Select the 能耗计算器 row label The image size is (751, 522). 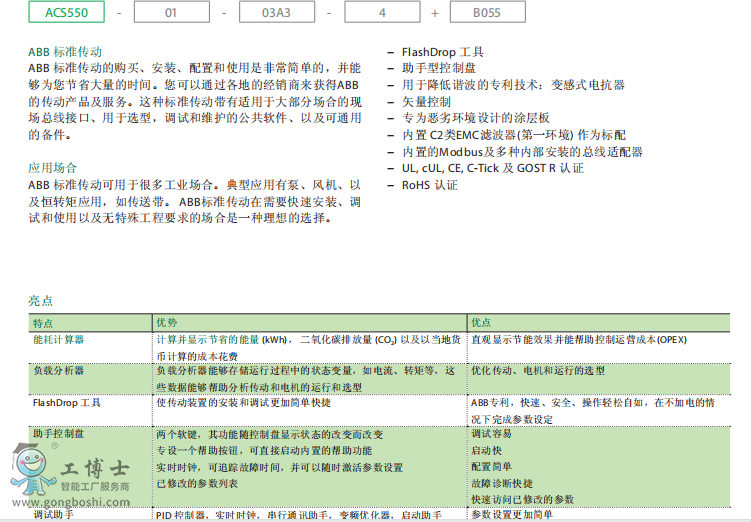pos(59,340)
